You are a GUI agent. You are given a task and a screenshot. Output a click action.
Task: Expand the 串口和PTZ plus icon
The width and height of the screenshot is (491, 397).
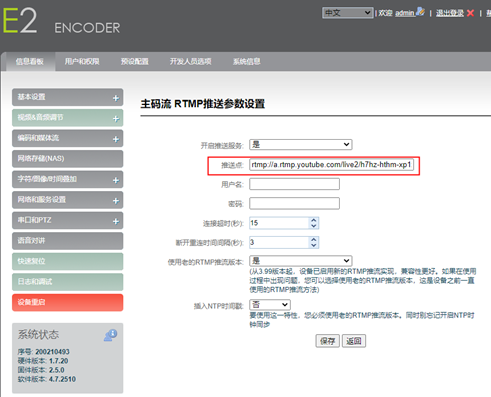[x=116, y=221]
